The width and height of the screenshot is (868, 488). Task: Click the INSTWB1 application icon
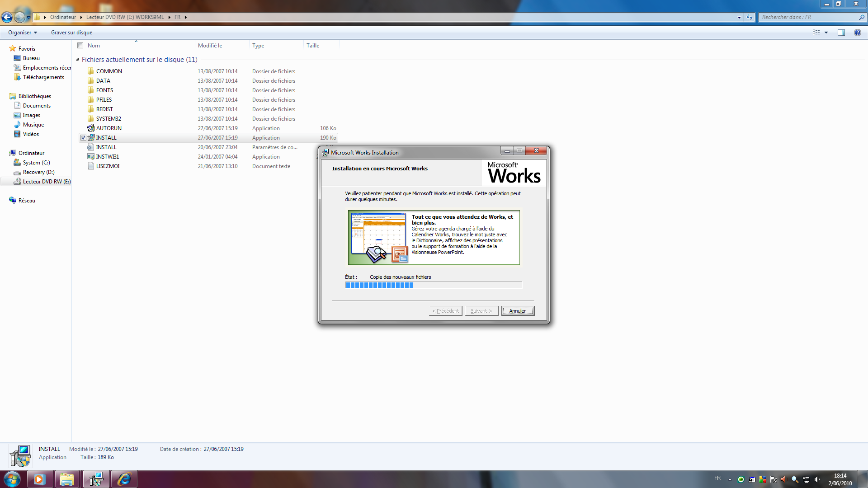[x=91, y=157]
